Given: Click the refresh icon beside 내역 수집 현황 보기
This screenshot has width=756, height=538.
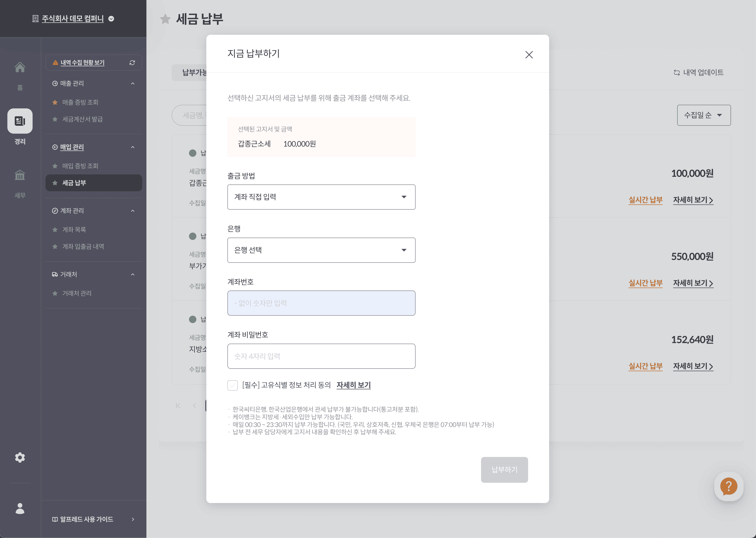Looking at the screenshot, I should [x=132, y=63].
